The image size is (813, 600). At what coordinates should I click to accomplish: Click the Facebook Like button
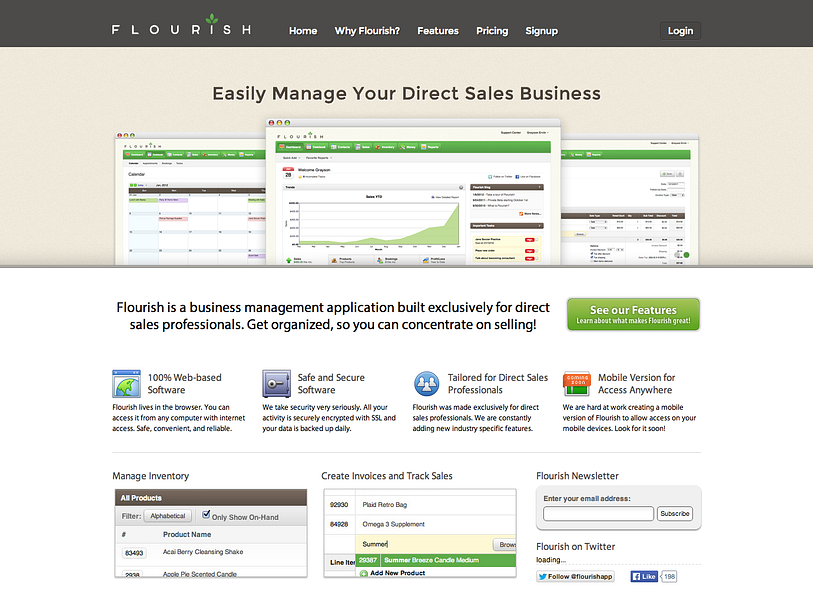coord(644,576)
